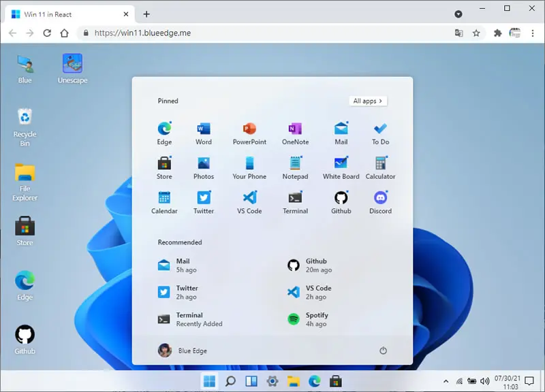Open Twitter from pinned apps
Screen dimensions: 545x392
point(204,202)
